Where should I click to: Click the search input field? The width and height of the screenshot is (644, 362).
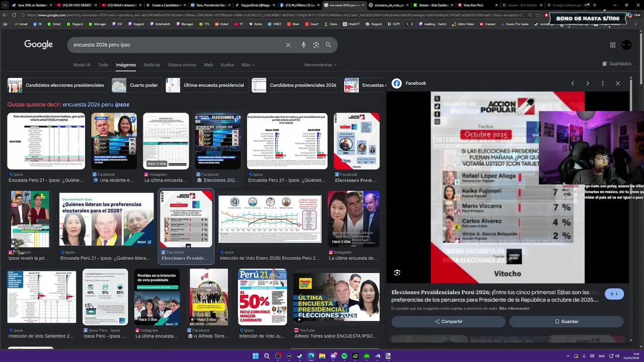176,45
